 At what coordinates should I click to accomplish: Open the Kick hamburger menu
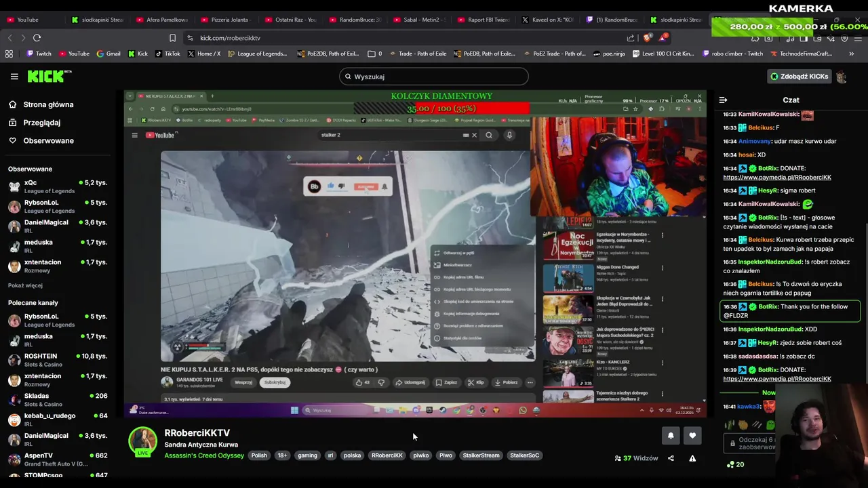tap(14, 77)
